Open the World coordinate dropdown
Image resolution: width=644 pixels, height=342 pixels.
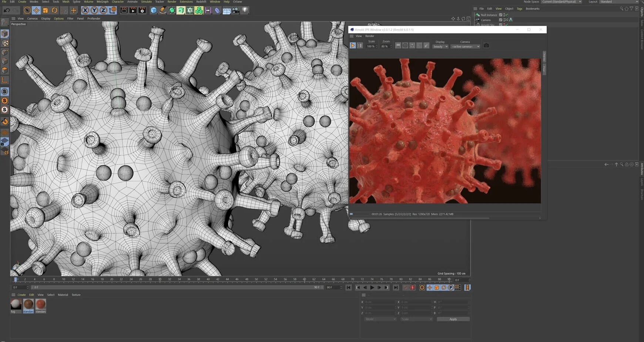(x=380, y=319)
